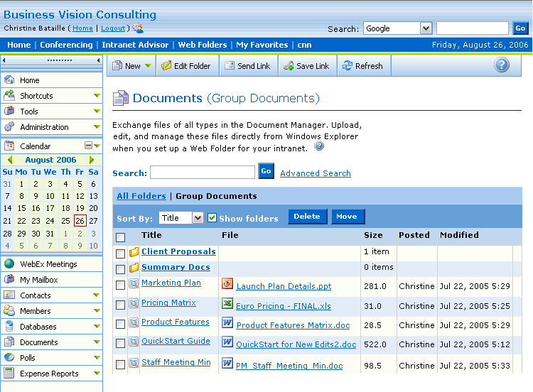Open the Sort By Title dropdown
This screenshot has width=533, height=392.
point(197,218)
